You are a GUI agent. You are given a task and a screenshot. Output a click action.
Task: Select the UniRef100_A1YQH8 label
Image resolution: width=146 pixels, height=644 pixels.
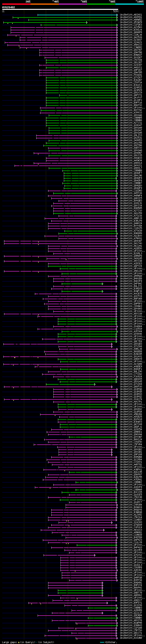click(x=131, y=364)
